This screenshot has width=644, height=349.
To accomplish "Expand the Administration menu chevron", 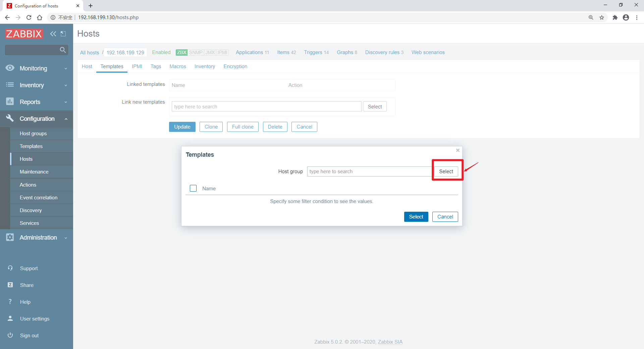I will tap(66, 238).
